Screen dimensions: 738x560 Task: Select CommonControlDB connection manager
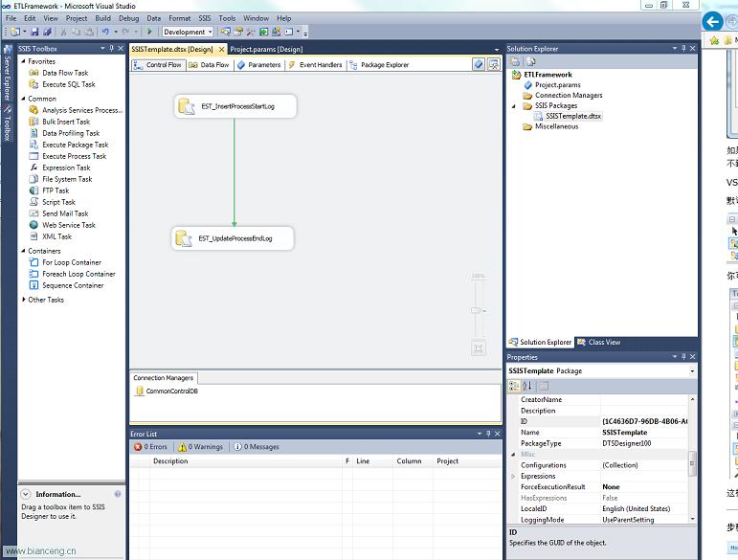[x=167, y=392]
